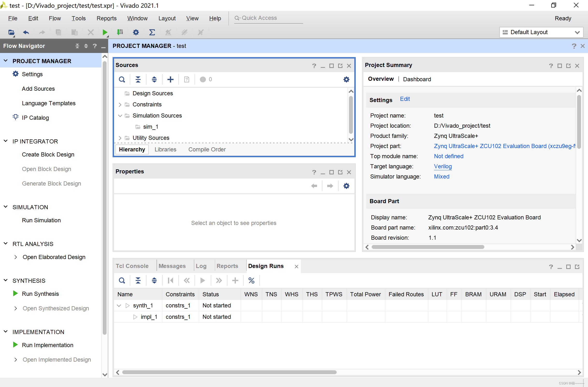Click Sources panel search icon
Image resolution: width=588 pixels, height=387 pixels.
pyautogui.click(x=122, y=79)
